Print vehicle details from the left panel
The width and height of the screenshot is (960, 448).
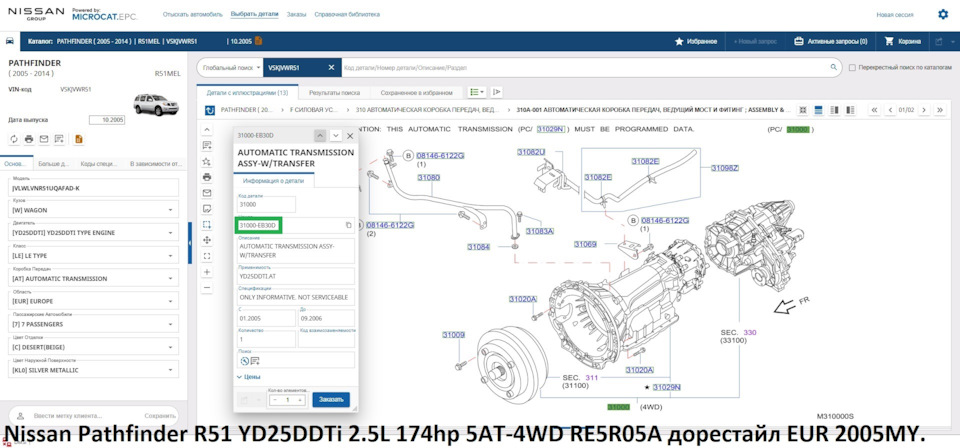click(x=29, y=139)
